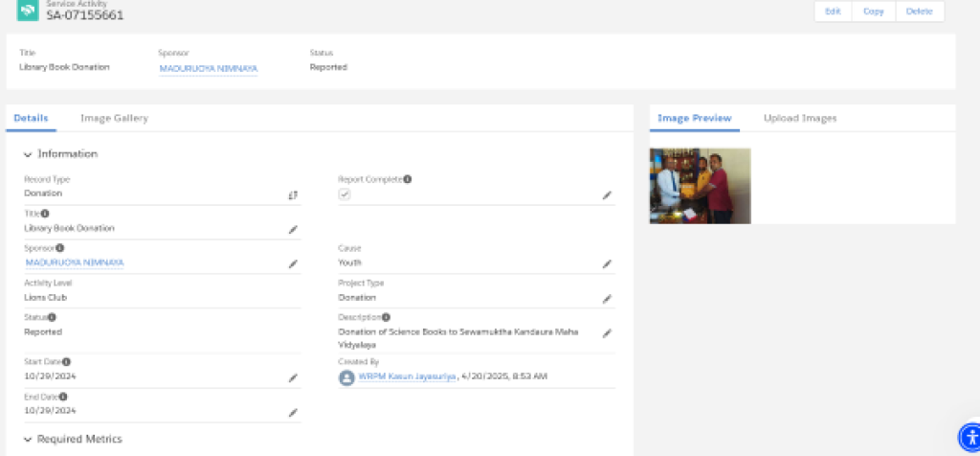The width and height of the screenshot is (980, 456).
Task: Edit the Title field pencil icon
Action: coord(293,230)
